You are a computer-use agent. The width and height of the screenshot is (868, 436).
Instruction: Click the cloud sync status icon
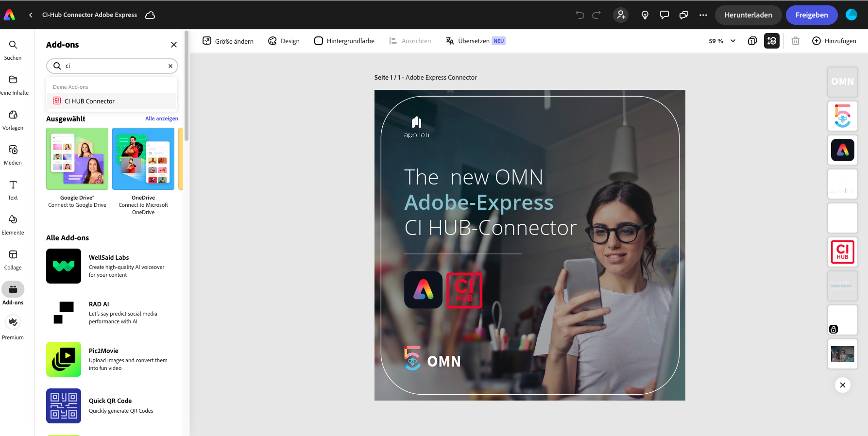pyautogui.click(x=150, y=15)
